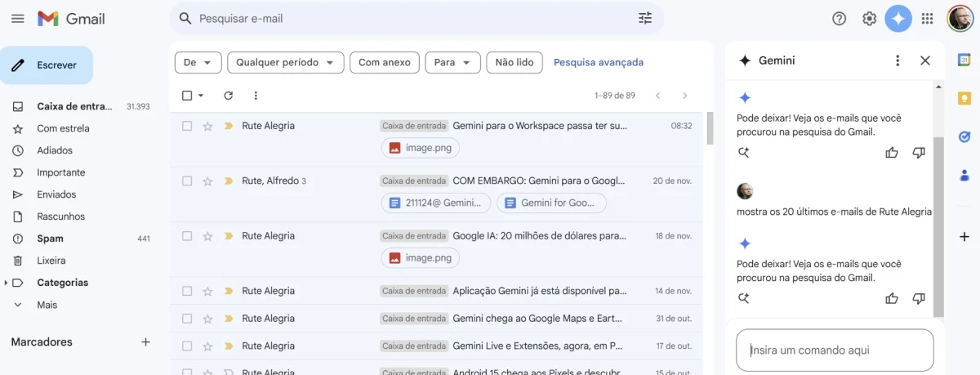Open Google Calendar in side panel
The image size is (980, 375).
[x=964, y=60]
